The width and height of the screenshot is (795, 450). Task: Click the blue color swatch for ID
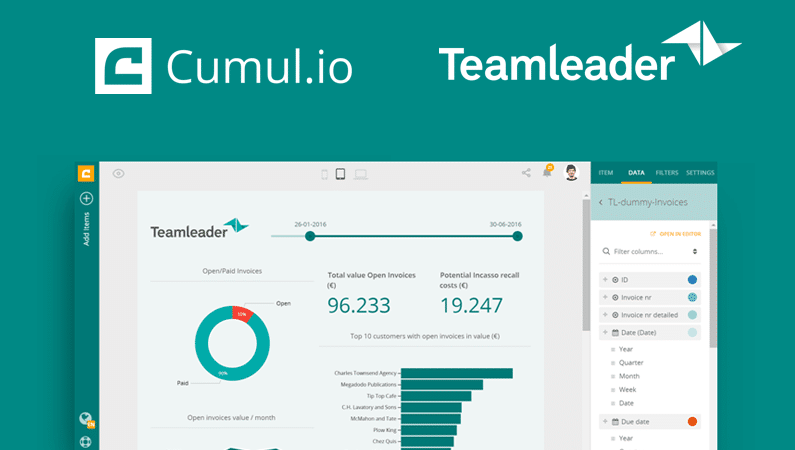coord(692,280)
